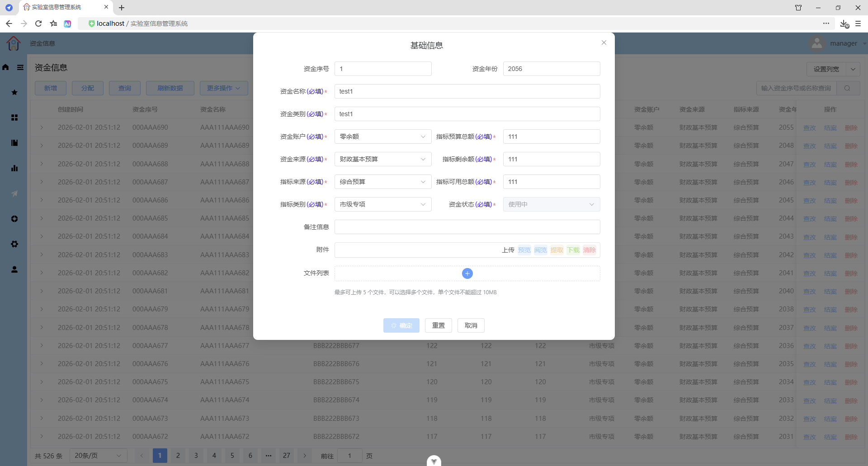Click the circle plus icon in the sidebar
The height and width of the screenshot is (466, 868).
point(14,219)
